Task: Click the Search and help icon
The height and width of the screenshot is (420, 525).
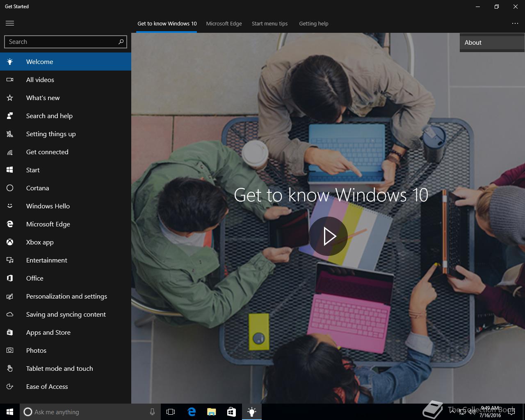Action: pyautogui.click(x=10, y=116)
